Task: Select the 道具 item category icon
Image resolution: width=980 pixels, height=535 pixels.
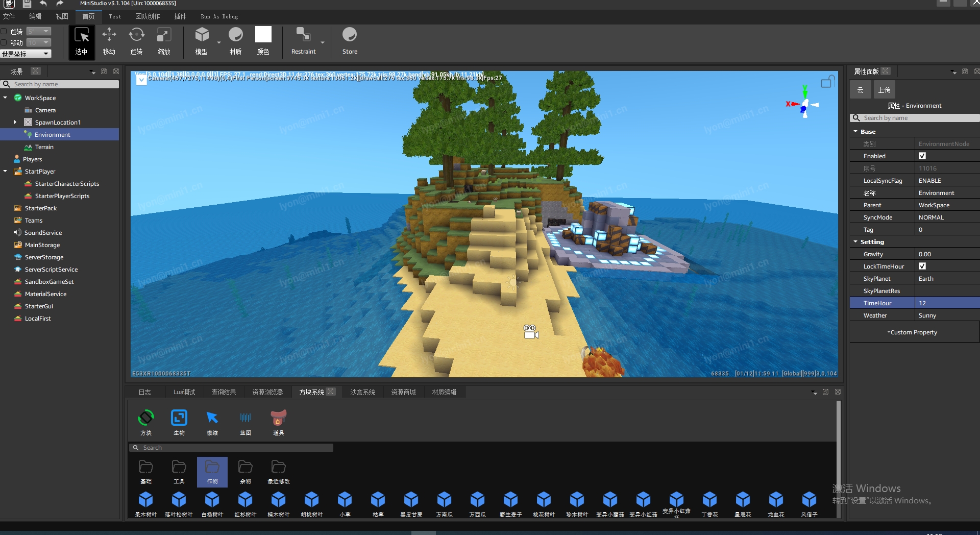Action: (x=278, y=422)
